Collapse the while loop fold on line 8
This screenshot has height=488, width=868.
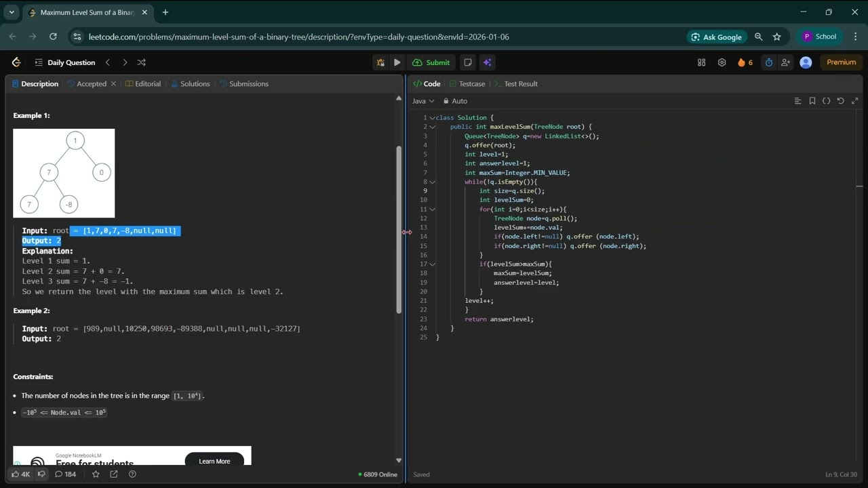coord(432,182)
